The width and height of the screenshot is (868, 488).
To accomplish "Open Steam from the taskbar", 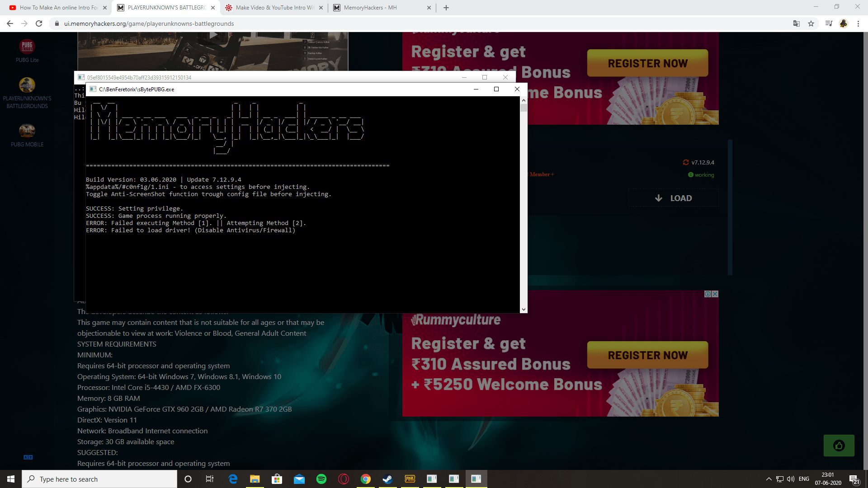I will (x=388, y=479).
